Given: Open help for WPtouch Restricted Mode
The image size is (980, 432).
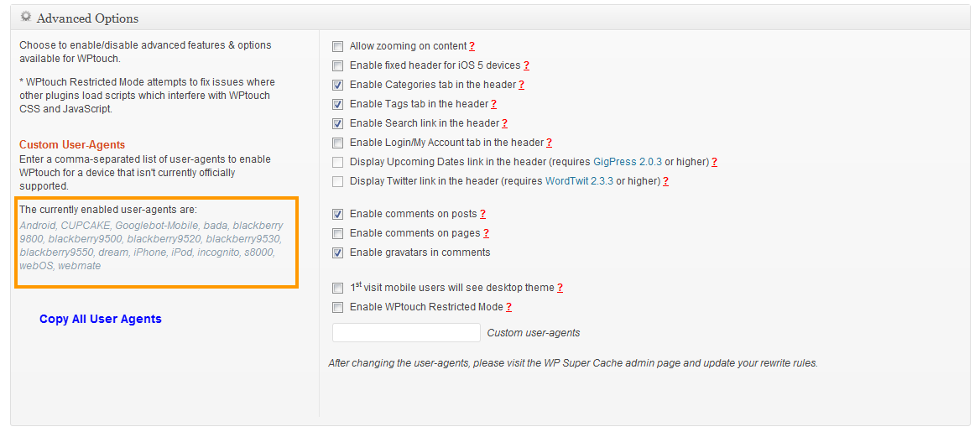Looking at the screenshot, I should (x=508, y=307).
